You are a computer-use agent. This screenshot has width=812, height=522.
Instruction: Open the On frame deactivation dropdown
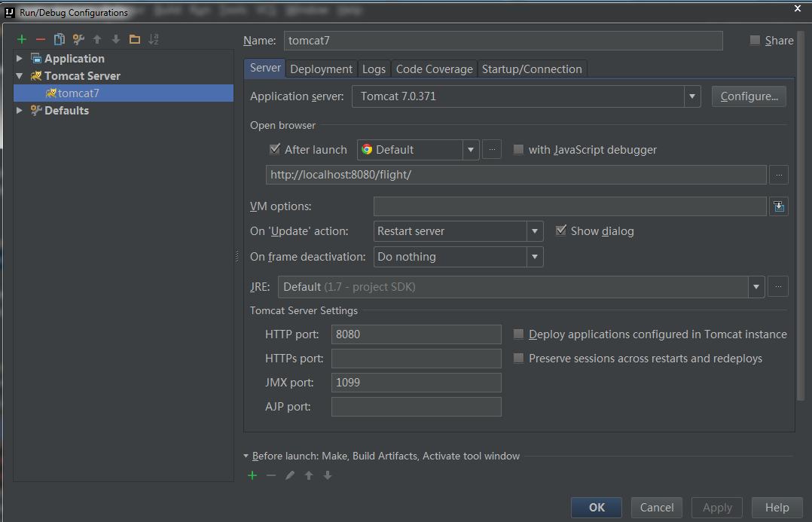point(535,257)
